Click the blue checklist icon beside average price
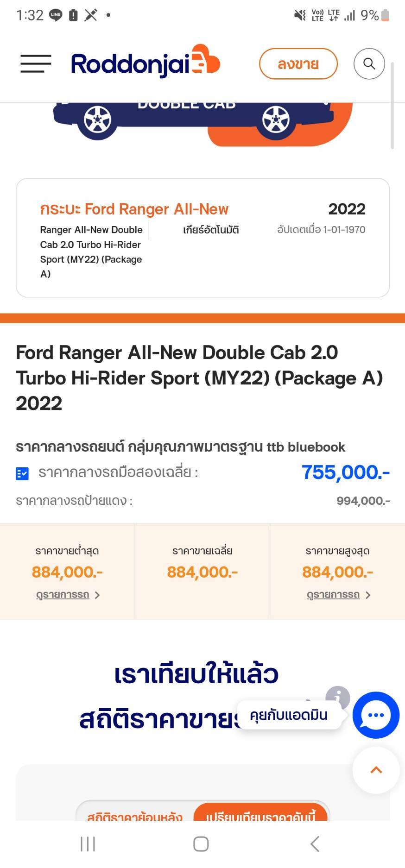The height and width of the screenshot is (868, 405). (22, 473)
